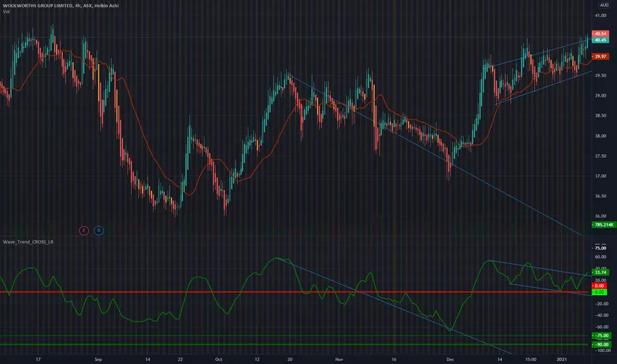The height and width of the screenshot is (364, 617).
Task: Click the 2021 label on time axis
Action: (x=561, y=359)
